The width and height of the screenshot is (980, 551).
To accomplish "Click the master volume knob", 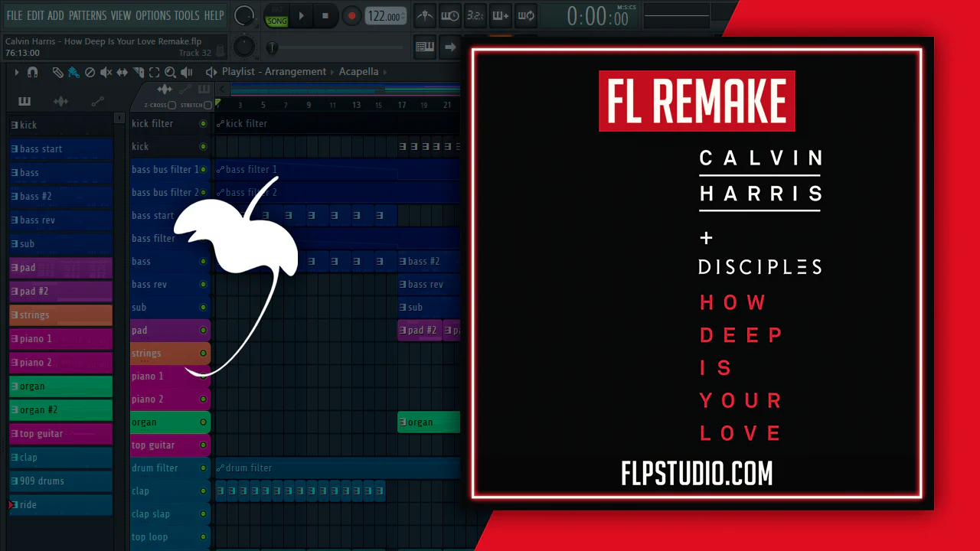I will [243, 15].
